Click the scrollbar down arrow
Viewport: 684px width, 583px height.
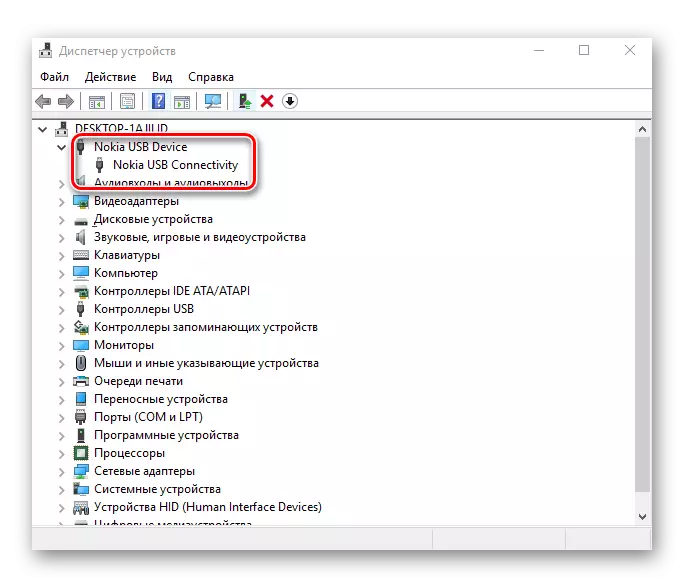tap(642, 517)
